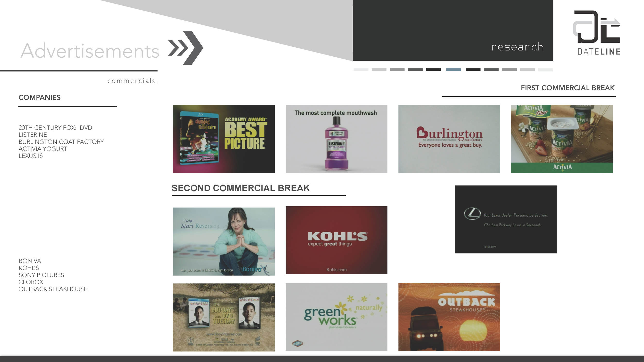Click the Advertisements page title
The width and height of the screenshot is (644, 362).
tap(90, 51)
